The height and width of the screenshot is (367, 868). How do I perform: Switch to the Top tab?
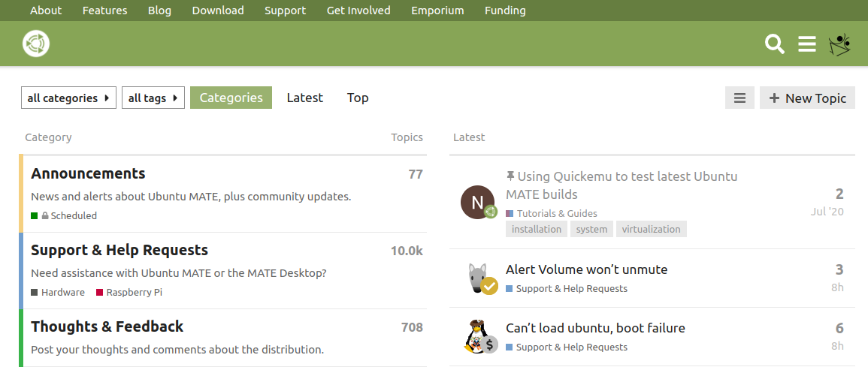358,98
